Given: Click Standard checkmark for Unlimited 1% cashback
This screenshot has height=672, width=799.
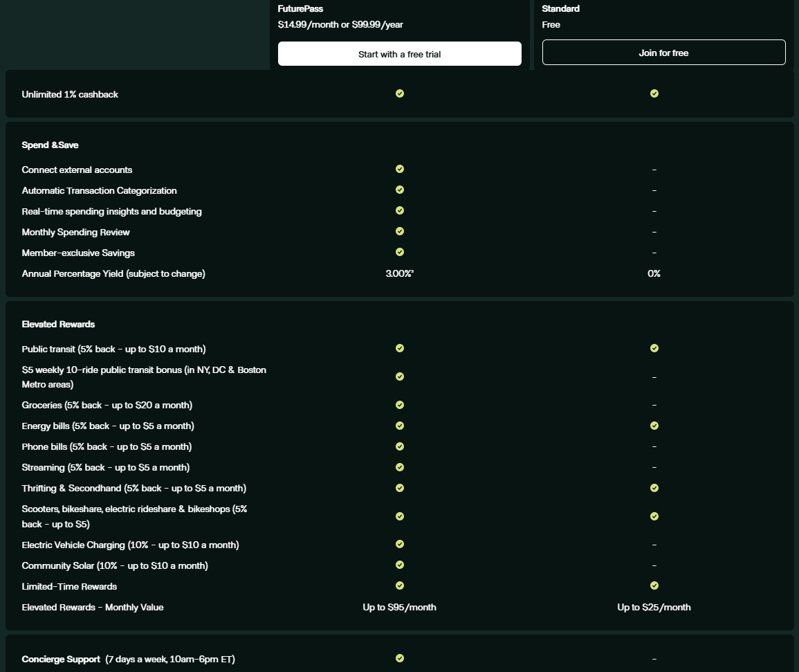Looking at the screenshot, I should [x=654, y=93].
